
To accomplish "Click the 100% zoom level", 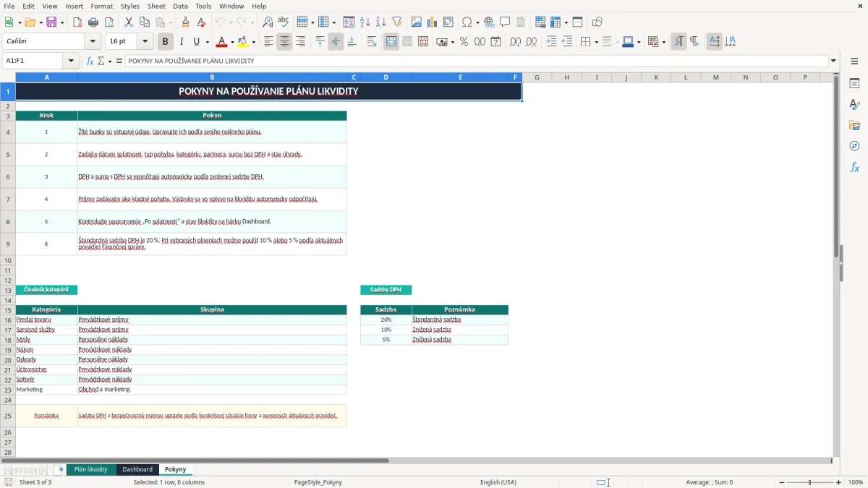I will [x=856, y=482].
